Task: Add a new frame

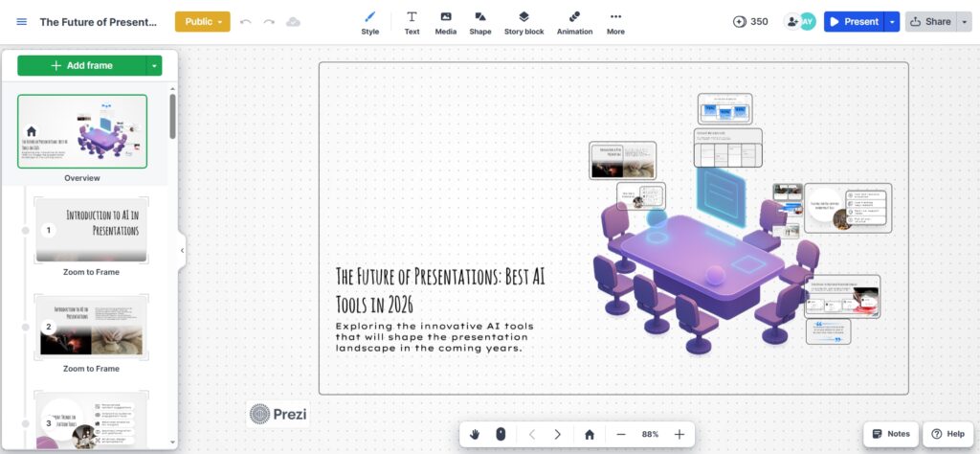Action: (81, 66)
